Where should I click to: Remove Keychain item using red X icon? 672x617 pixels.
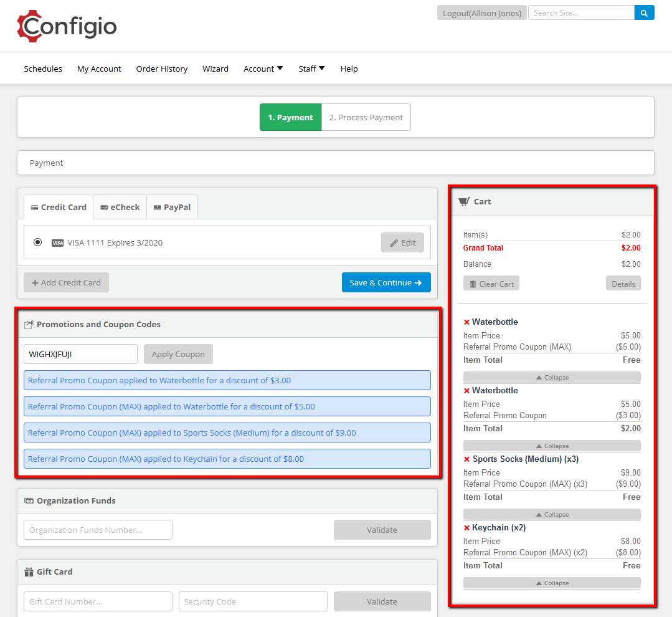[466, 528]
